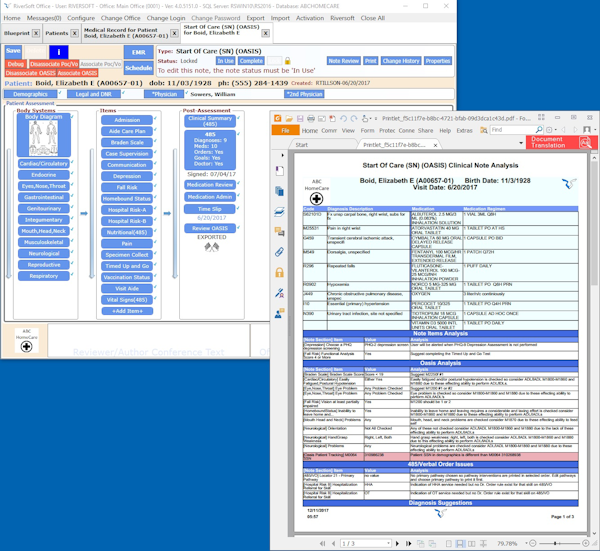
Task: Redo using the Foxit redo arrow
Action: click(354, 119)
